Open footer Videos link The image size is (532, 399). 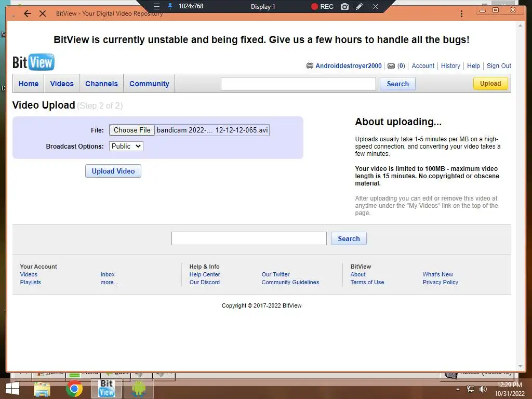coord(29,274)
